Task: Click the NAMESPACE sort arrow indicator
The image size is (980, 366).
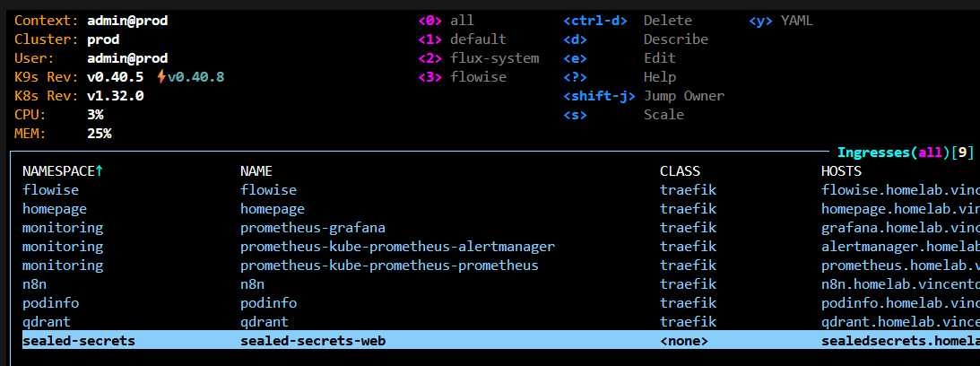Action: (100, 170)
